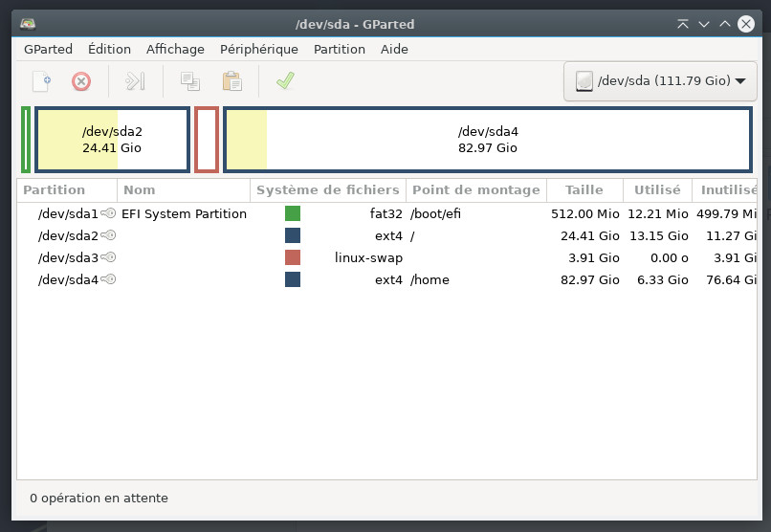771x532 pixels.
Task: Open the Périphérique menu
Action: (258, 49)
